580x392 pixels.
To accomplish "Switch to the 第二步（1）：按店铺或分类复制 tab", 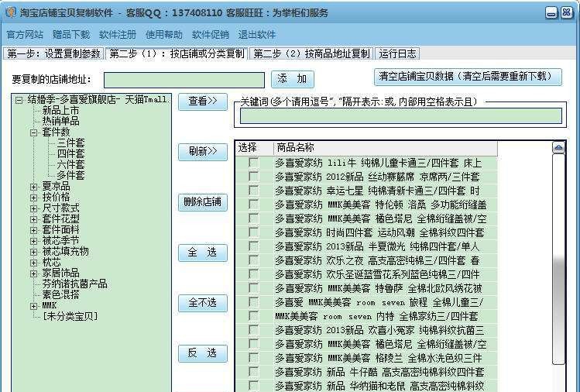I will 177,53.
